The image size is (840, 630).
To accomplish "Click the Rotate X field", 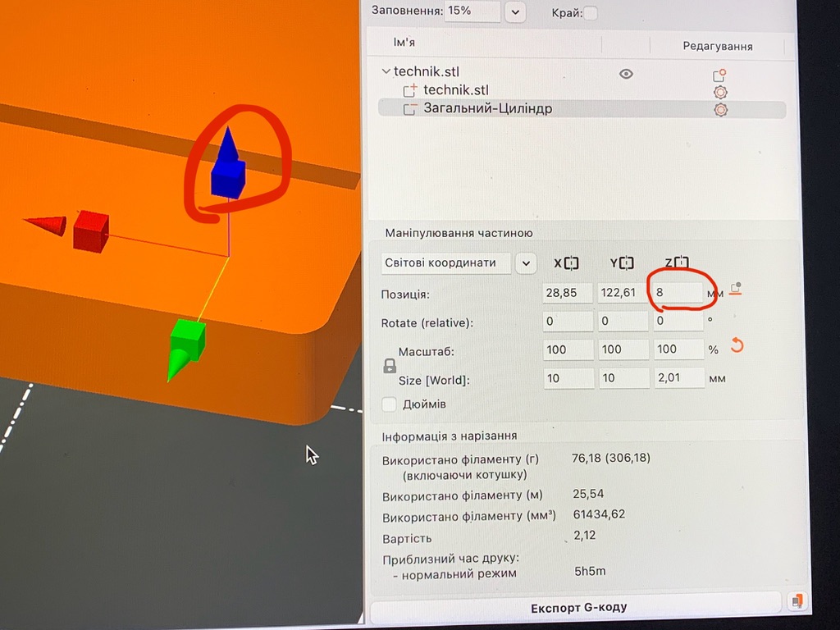I will click(568, 322).
